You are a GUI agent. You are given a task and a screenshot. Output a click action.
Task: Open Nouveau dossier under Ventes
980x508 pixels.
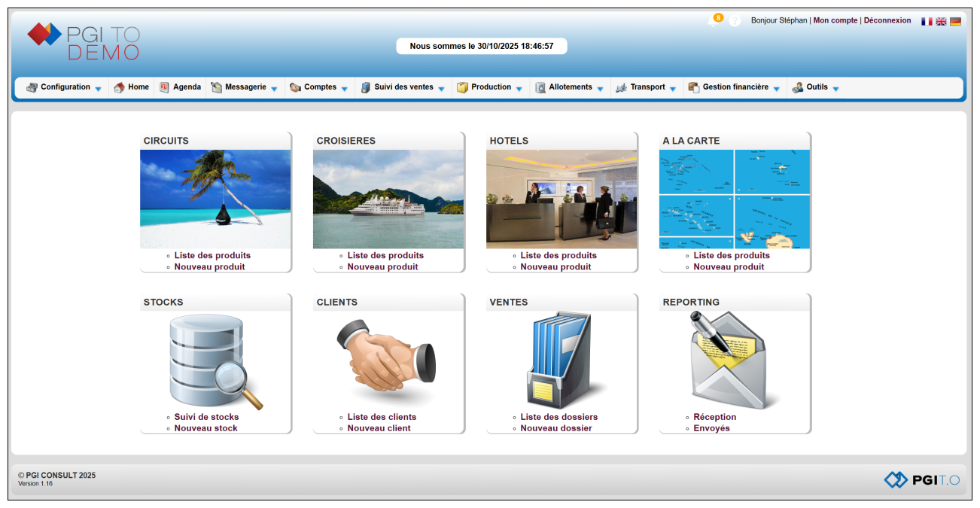pos(556,428)
